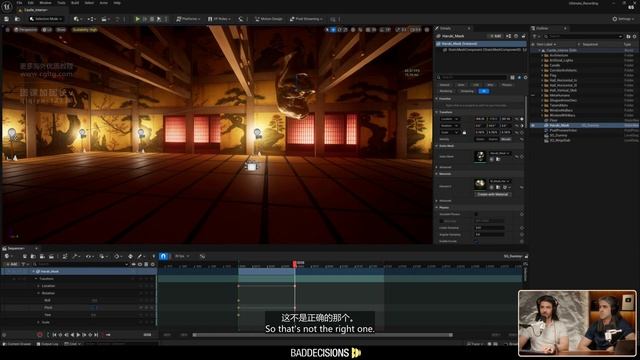This screenshot has width=640, height=360.
Task: Click the Outliner search field
Action: pos(583,36)
